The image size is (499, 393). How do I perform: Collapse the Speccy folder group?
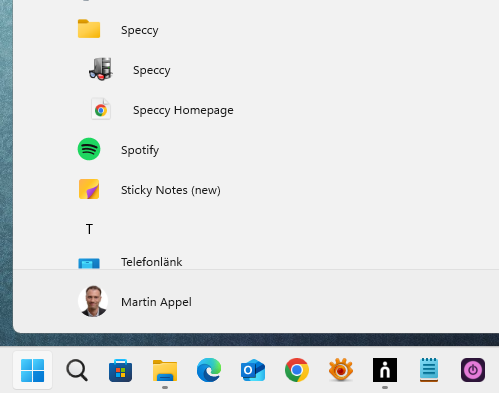point(139,30)
